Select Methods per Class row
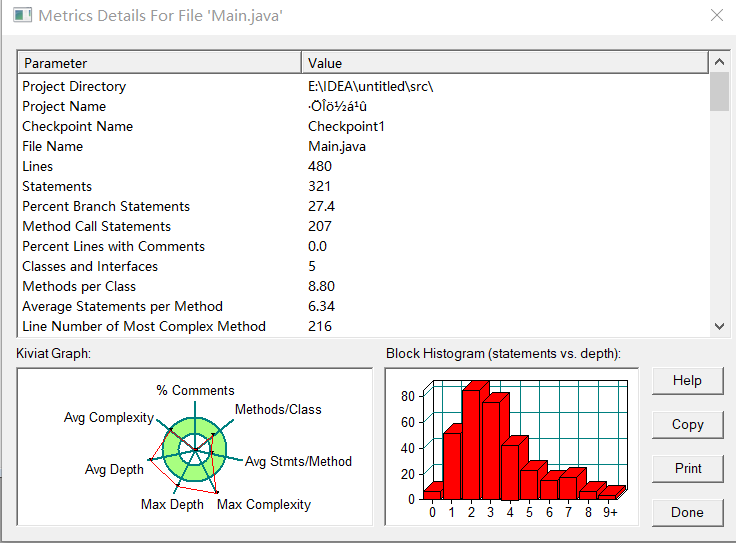Image resolution: width=736 pixels, height=543 pixels. point(364,286)
